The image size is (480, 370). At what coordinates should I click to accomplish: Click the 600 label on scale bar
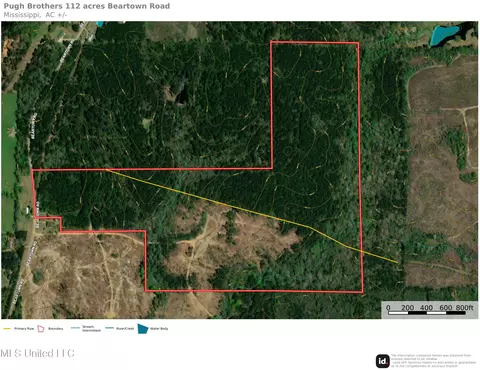click(446, 307)
